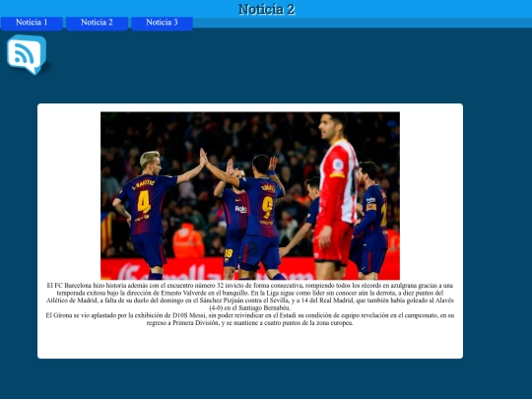Viewport: 532px width, 399px height.
Task: Open the Noticia 1 tab
Action: [32, 23]
